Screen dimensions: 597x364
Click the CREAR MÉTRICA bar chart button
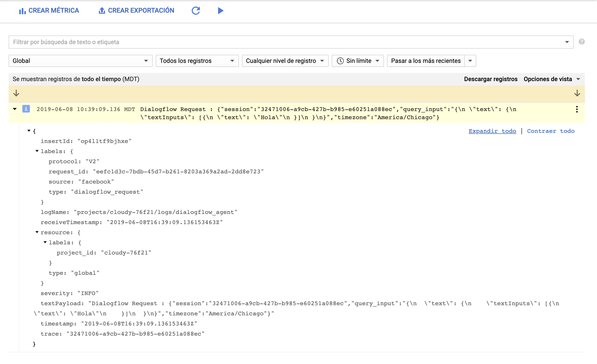click(x=49, y=11)
